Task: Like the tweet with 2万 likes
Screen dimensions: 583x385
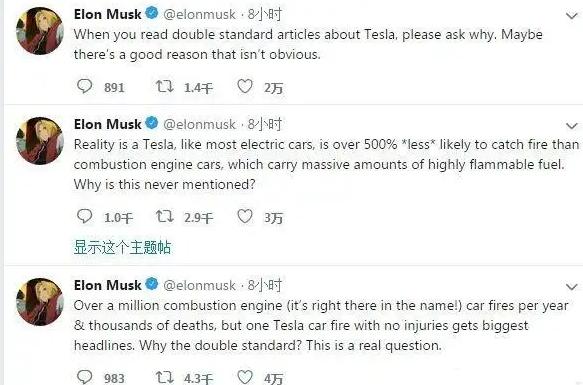Action: (x=245, y=86)
